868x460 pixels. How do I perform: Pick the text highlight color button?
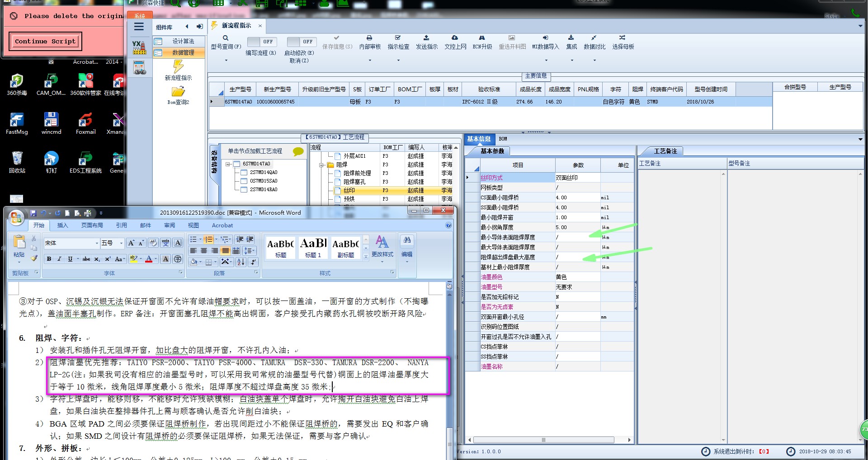coord(133,259)
